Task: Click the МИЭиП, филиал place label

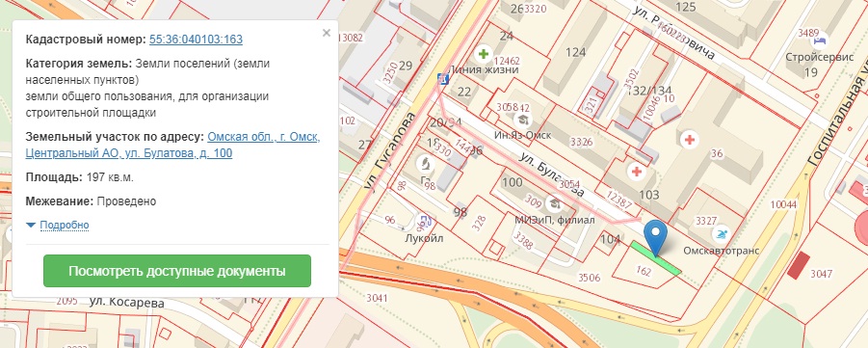Action: pos(555,220)
